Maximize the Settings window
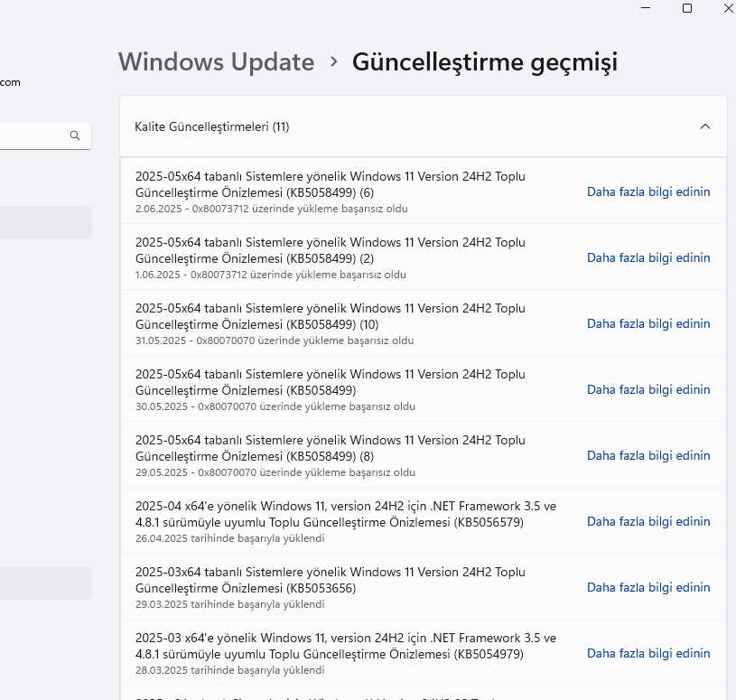This screenshot has height=700, width=736. click(687, 8)
